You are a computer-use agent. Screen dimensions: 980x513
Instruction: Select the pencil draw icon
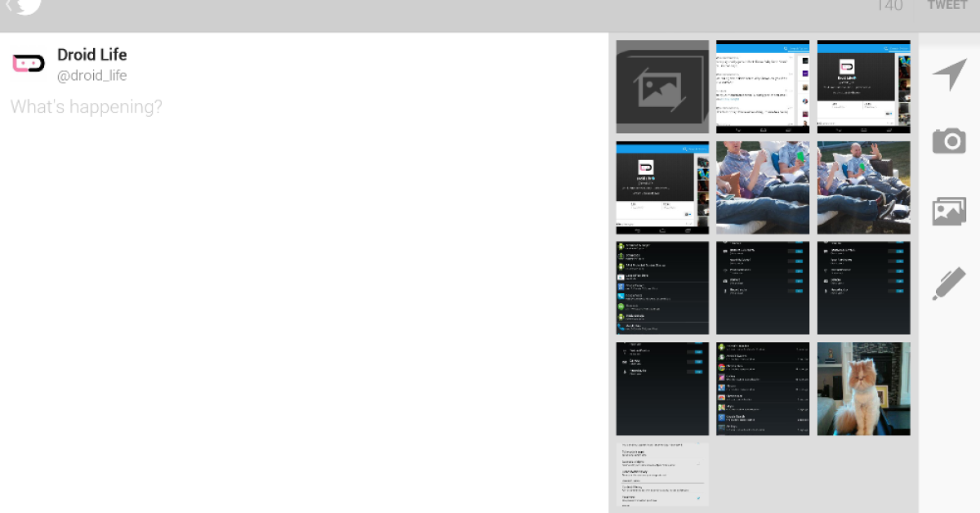949,283
